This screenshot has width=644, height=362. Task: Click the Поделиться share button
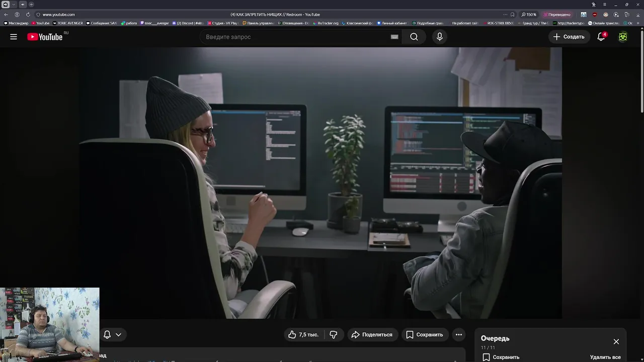372,334
